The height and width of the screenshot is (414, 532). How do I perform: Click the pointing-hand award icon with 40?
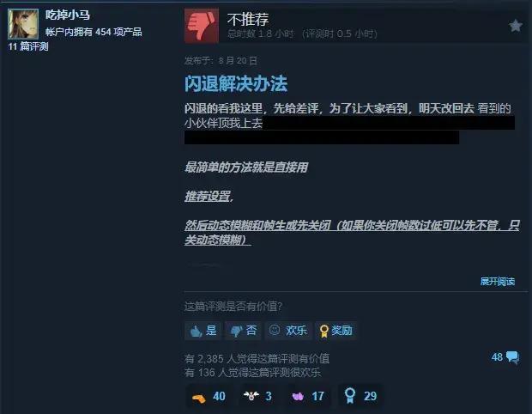pos(198,397)
